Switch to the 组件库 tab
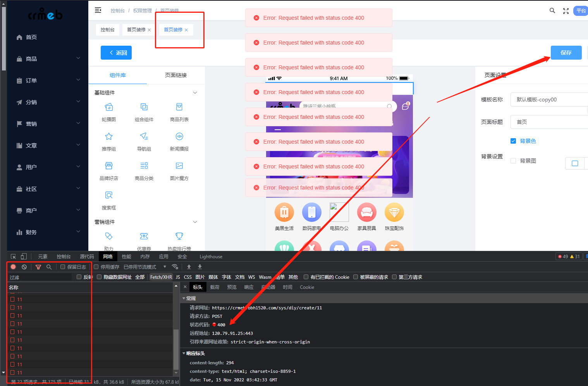The image size is (588, 386). 118,75
